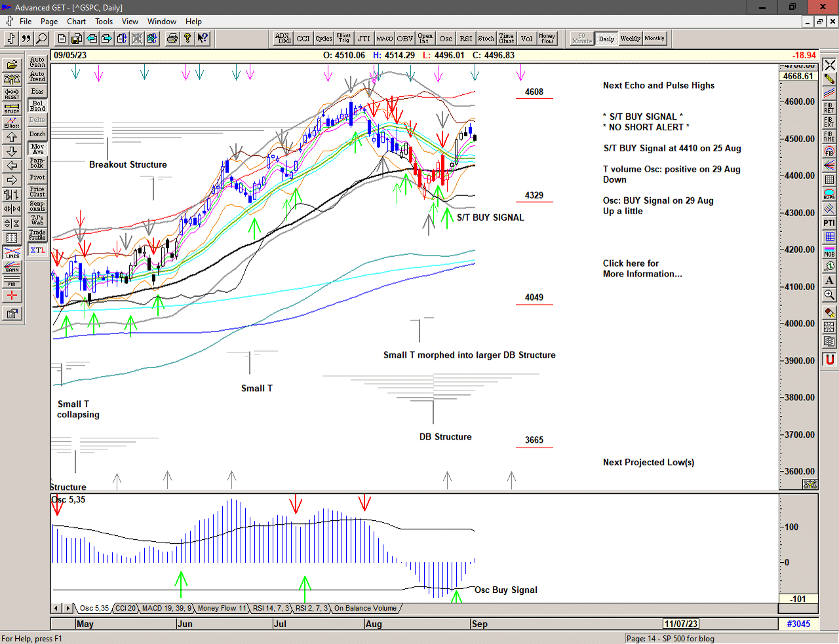Select the text annotation 'A' tool
The image size is (839, 644).
pos(829,280)
